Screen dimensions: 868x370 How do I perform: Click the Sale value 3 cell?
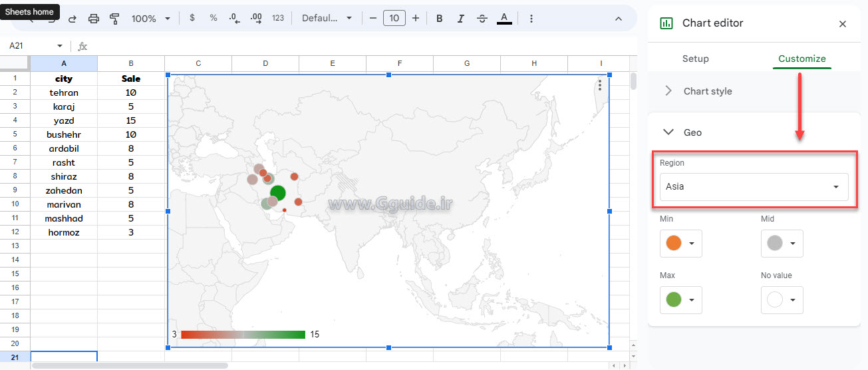[131, 232]
